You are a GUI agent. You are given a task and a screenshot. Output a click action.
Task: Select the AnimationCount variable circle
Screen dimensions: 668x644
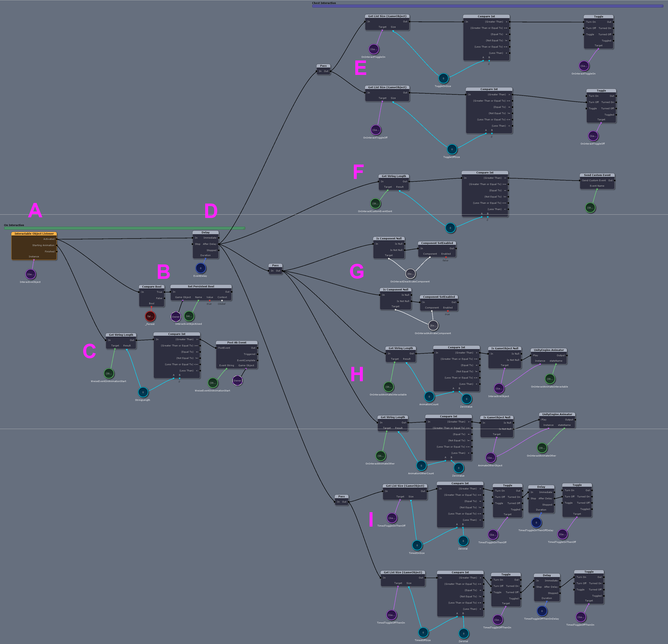click(x=429, y=396)
